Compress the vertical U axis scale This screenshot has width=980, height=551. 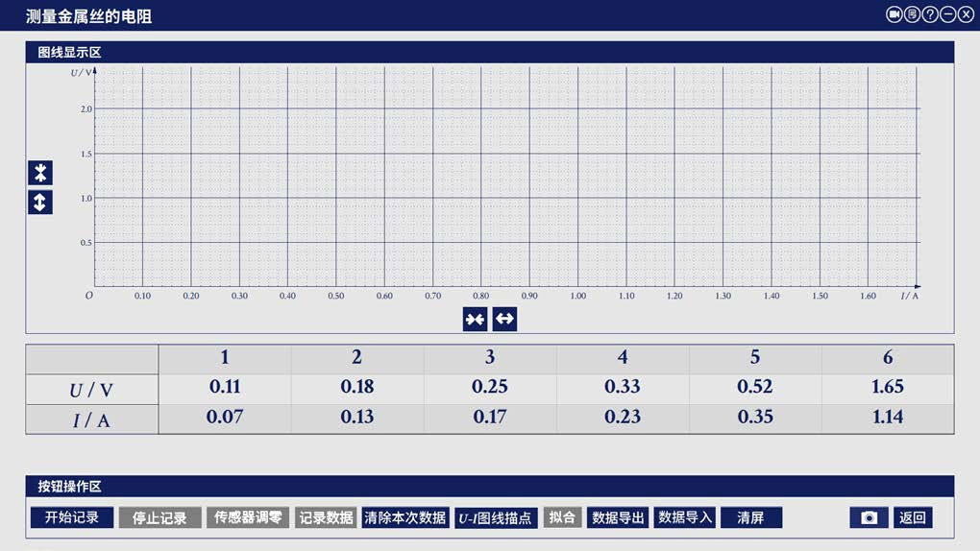40,173
